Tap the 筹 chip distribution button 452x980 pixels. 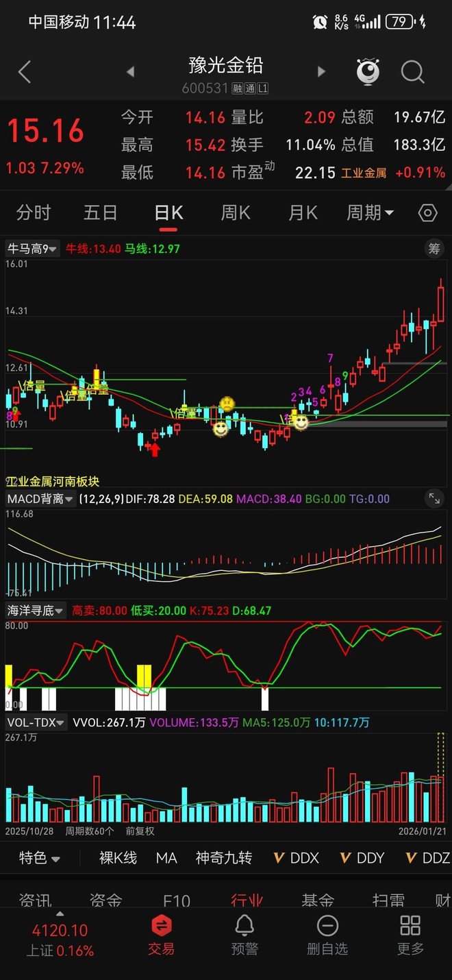[x=434, y=249]
